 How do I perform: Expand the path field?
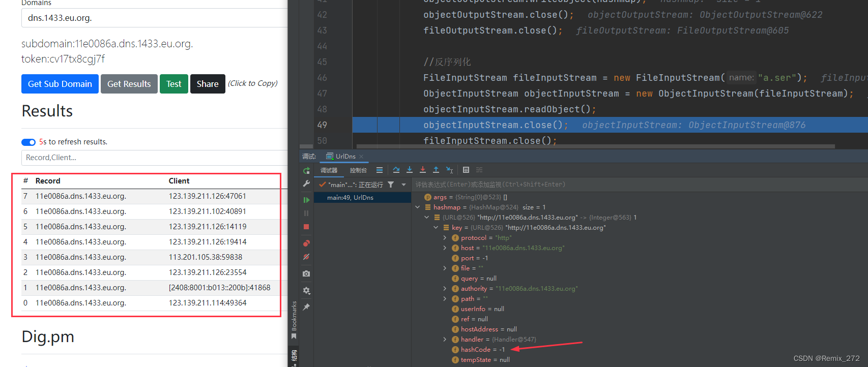(445, 299)
